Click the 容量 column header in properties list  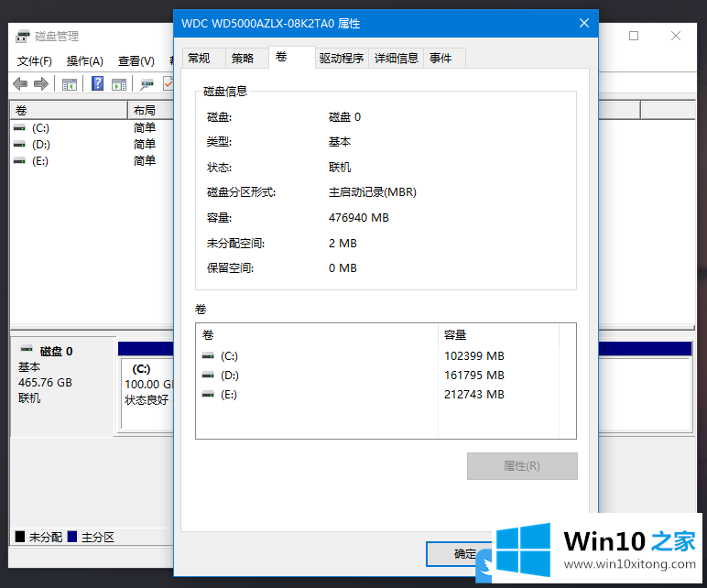(x=499, y=335)
